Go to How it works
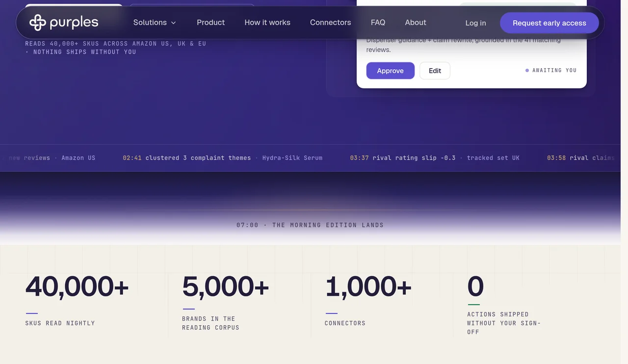This screenshot has height=364, width=628. pyautogui.click(x=267, y=23)
